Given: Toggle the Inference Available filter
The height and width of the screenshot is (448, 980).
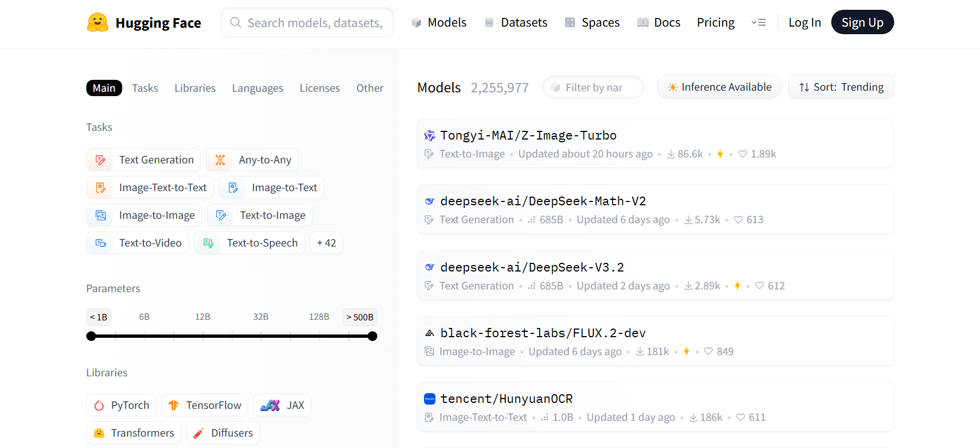Looking at the screenshot, I should (719, 87).
